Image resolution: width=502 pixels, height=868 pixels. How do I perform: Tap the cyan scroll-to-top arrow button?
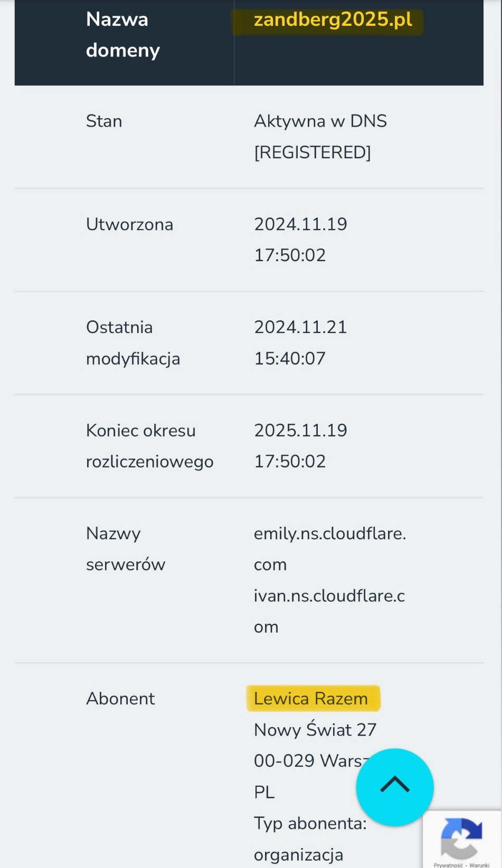tap(395, 787)
